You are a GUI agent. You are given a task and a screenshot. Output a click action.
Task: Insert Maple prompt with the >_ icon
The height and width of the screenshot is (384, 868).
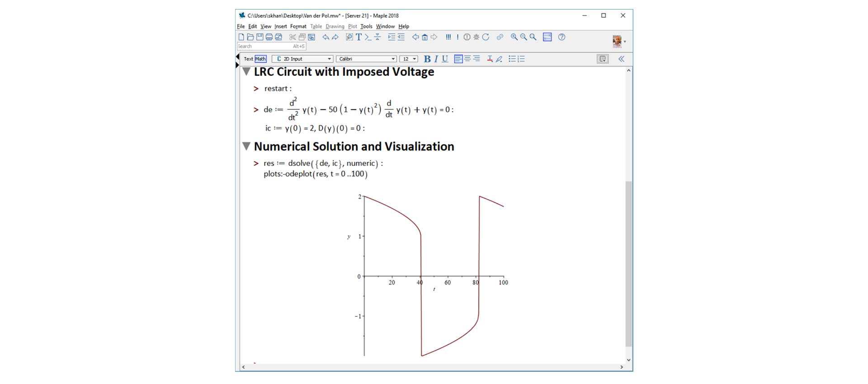(x=368, y=37)
